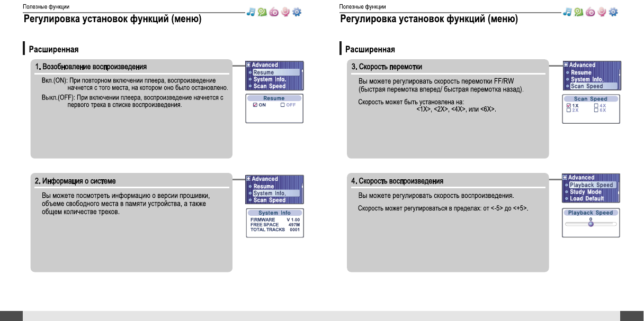644x321 pixels.
Task: Click the TOTAL TRACKS 0001 line
Action: (x=275, y=230)
